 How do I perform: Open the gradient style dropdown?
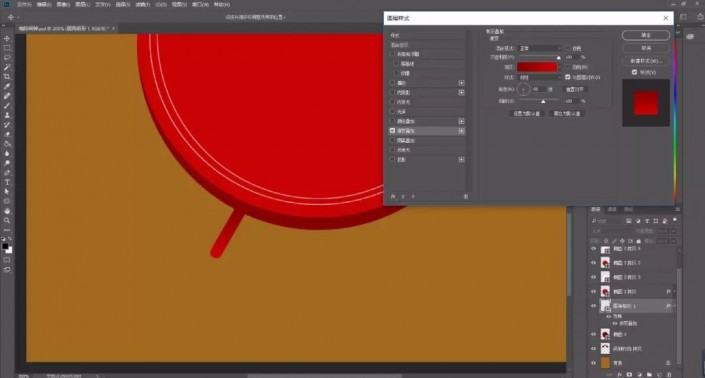540,77
